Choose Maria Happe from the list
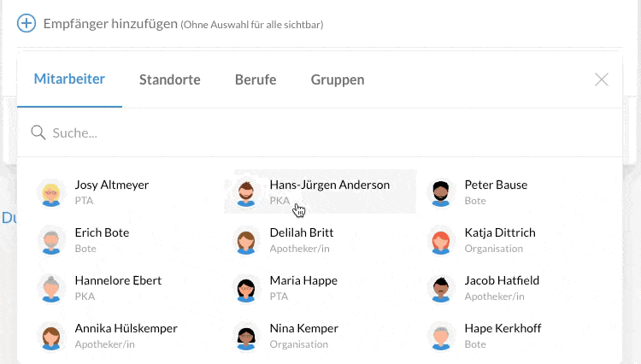Viewport: 641px width, 364px height. point(303,281)
